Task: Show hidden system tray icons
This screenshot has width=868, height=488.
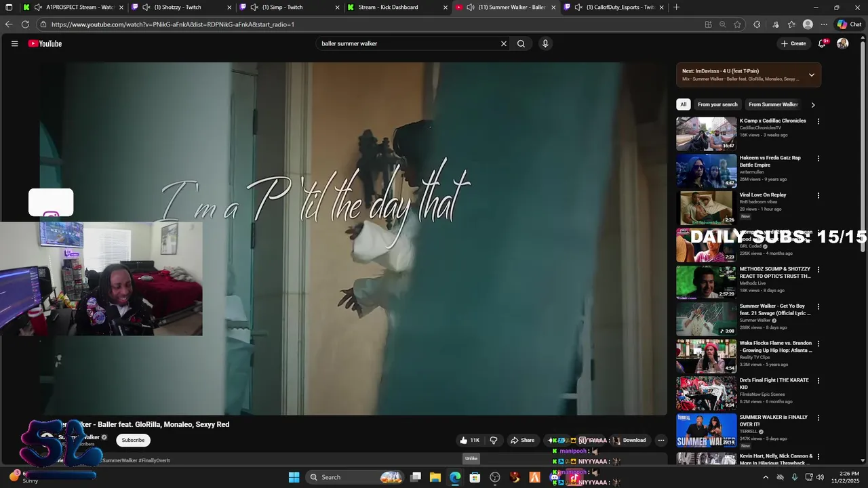Action: [x=766, y=477]
